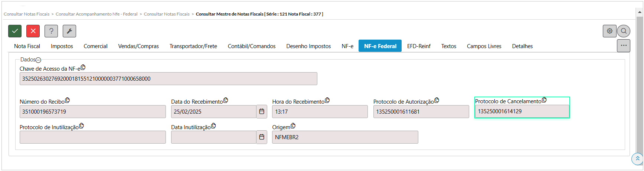The width and height of the screenshot is (644, 171).
Task: Click the Número do Recibo field
Action: pyautogui.click(x=92, y=112)
